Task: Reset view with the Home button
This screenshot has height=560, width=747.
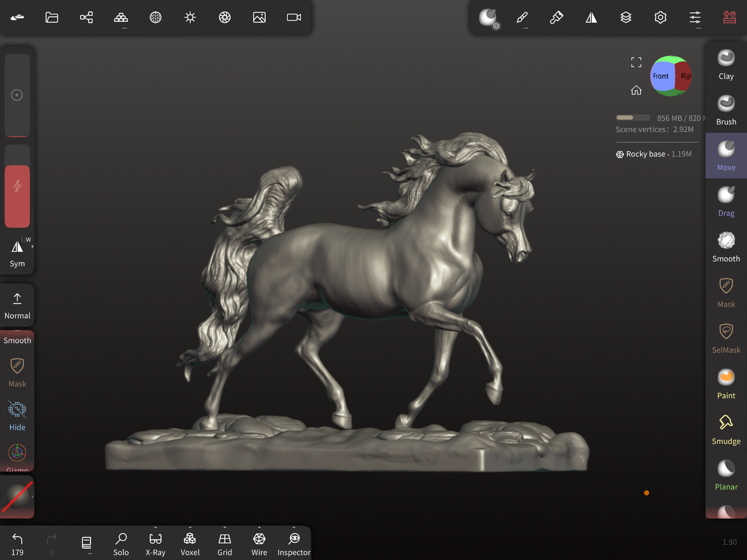Action: point(636,90)
